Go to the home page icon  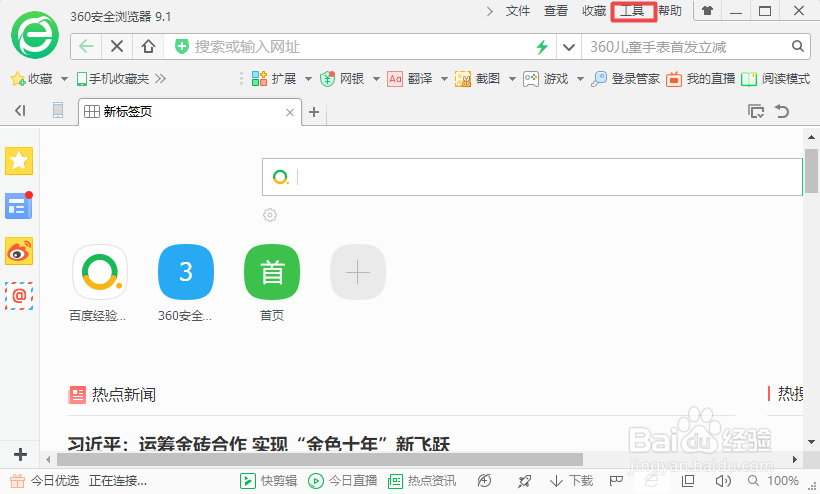tap(149, 47)
